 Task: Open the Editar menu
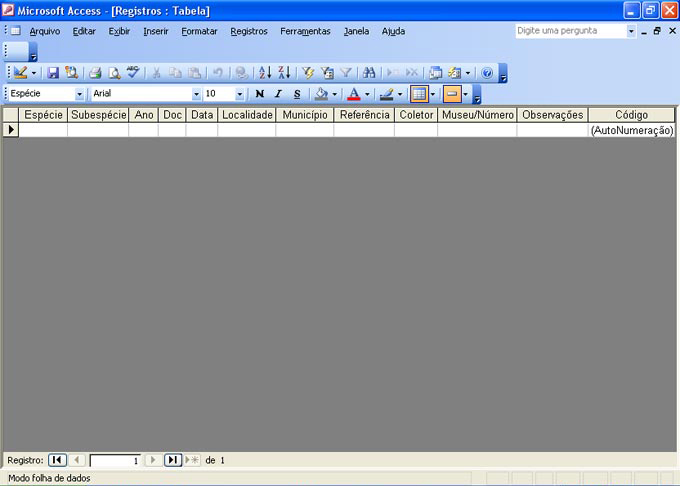point(84,31)
